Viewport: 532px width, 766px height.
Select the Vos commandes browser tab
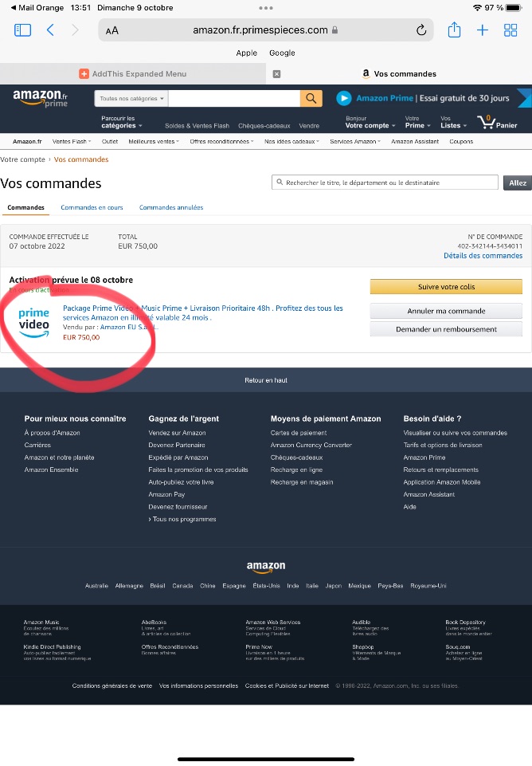(399, 74)
